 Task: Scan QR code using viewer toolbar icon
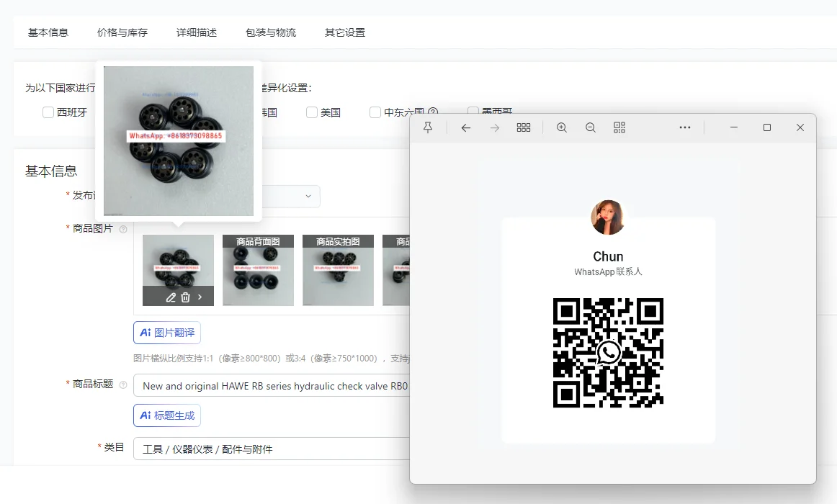(x=619, y=127)
